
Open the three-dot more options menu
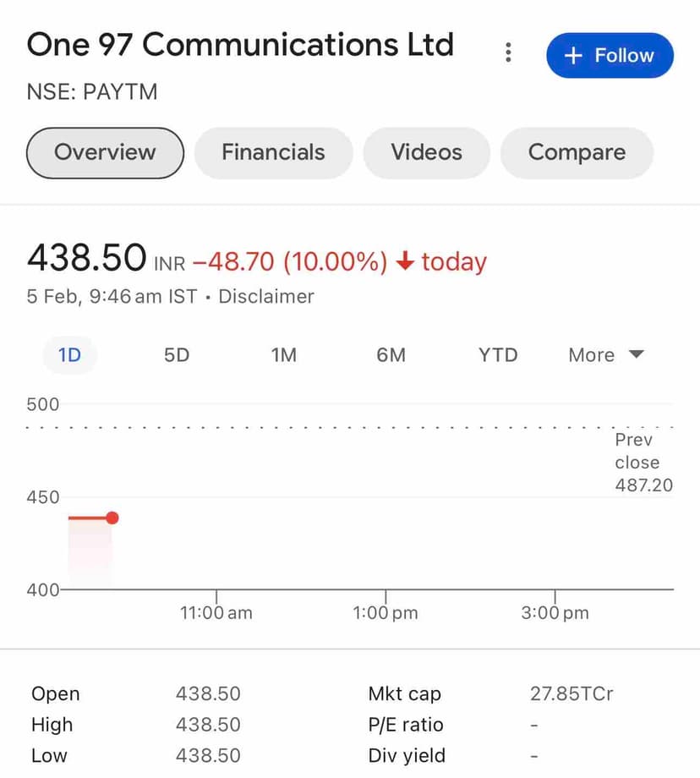click(x=508, y=53)
